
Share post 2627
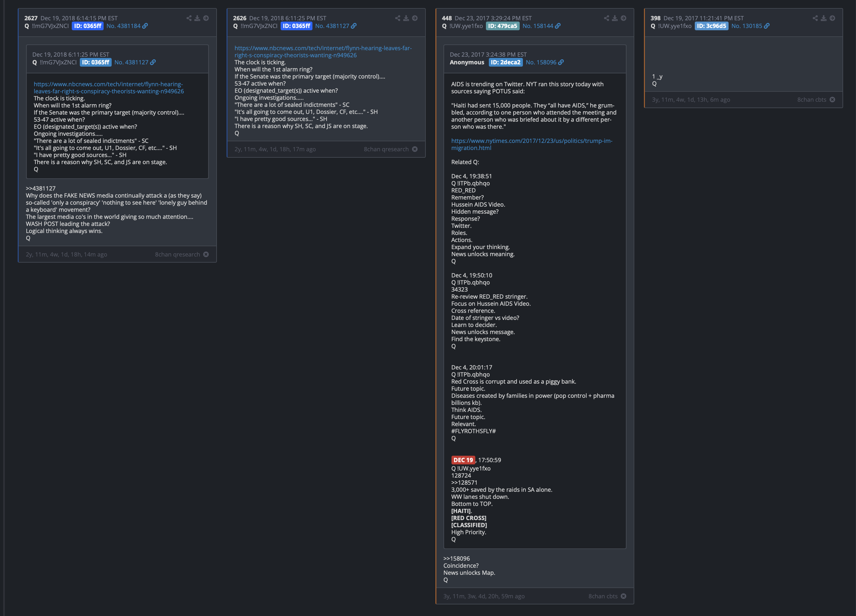click(x=189, y=18)
